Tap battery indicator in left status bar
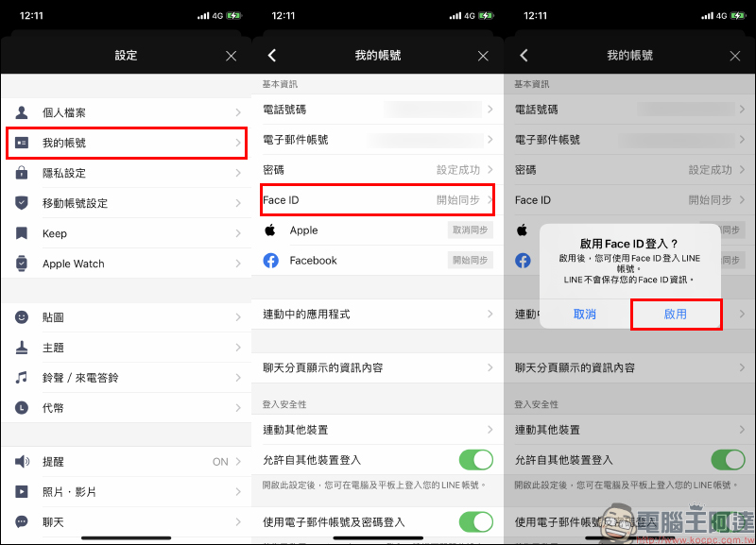 coord(233,15)
